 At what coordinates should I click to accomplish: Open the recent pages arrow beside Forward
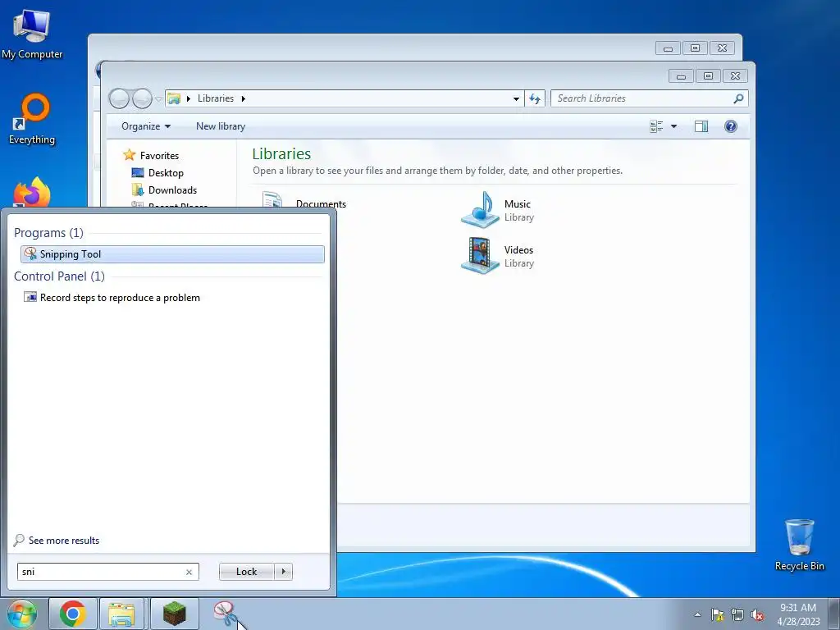[x=158, y=99]
